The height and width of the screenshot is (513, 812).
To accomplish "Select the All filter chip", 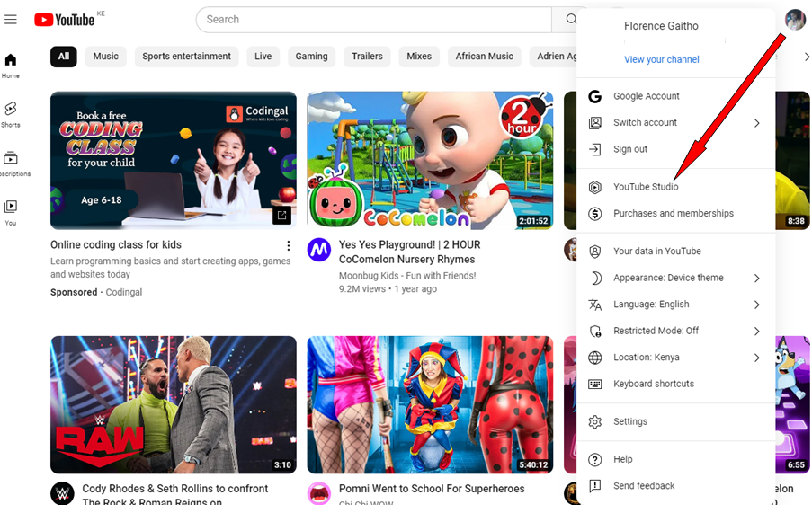I will [x=64, y=57].
